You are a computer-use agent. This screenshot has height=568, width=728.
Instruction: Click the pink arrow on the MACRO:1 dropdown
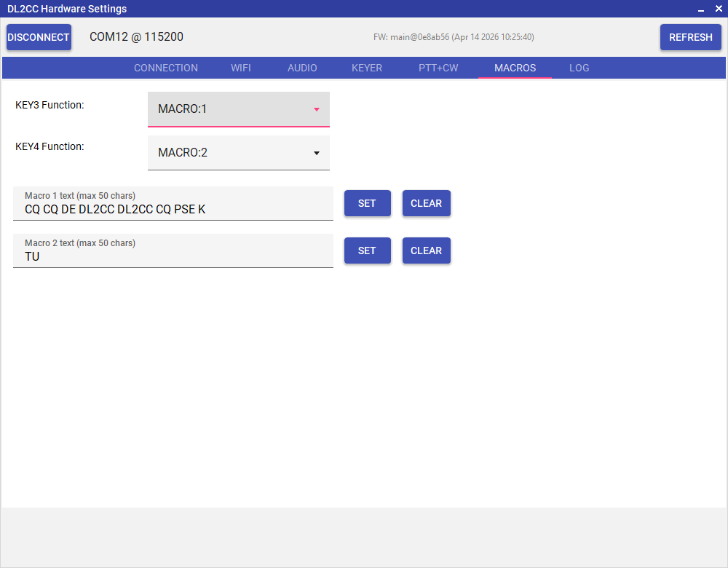click(x=317, y=109)
